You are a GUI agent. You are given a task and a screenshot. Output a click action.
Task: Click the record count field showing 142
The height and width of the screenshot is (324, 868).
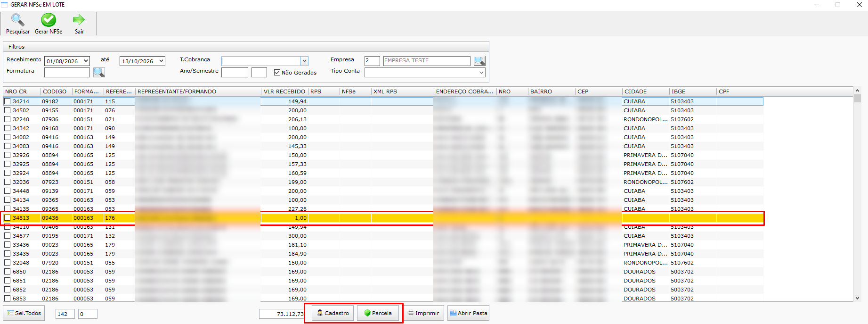click(65, 314)
